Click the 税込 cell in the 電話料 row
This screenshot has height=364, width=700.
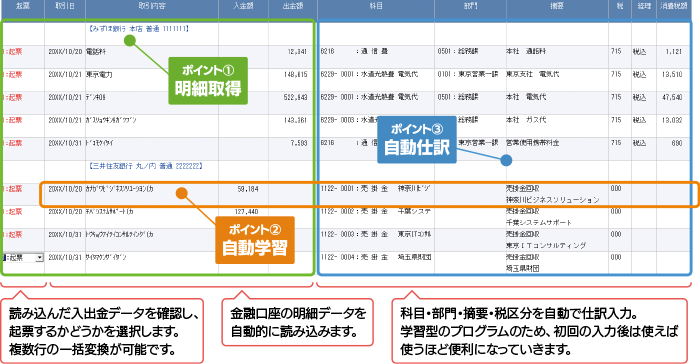[x=639, y=52]
